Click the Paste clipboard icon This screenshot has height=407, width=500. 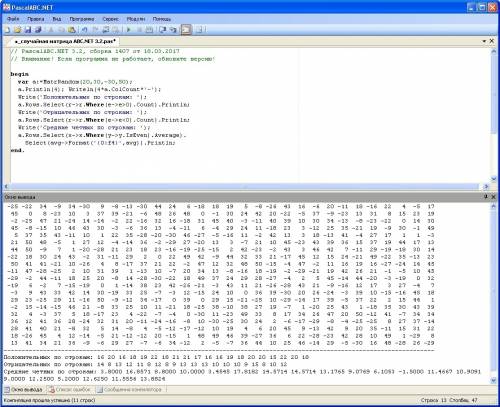[72, 30]
